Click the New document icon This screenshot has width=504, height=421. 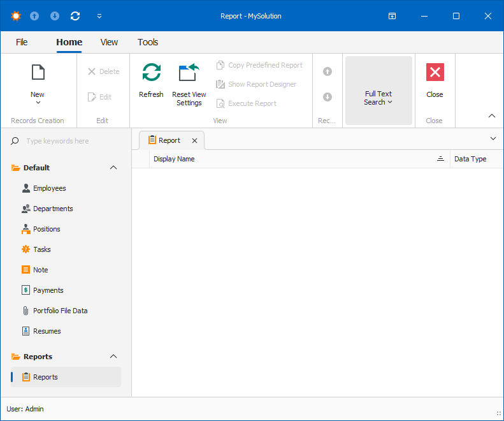point(38,72)
